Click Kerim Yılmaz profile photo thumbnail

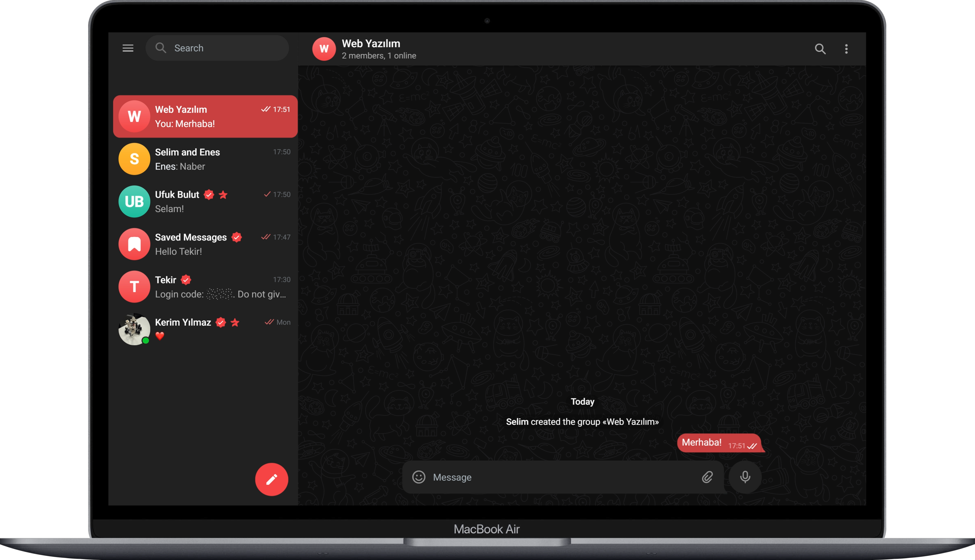[134, 329]
